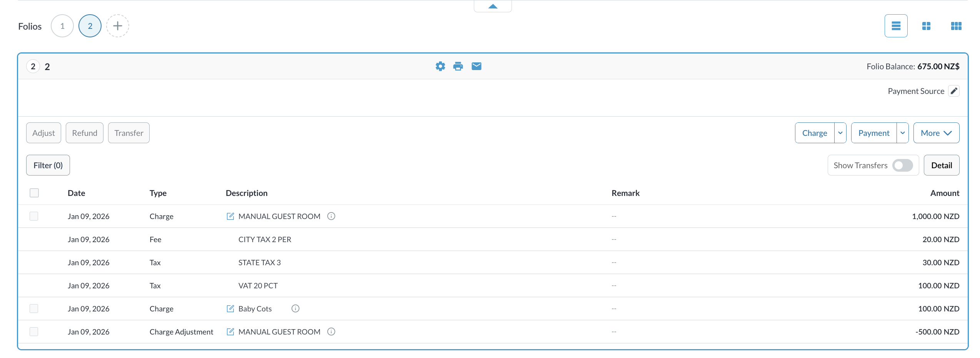Switch to folio 1 tab
The height and width of the screenshot is (358, 980).
[62, 26]
